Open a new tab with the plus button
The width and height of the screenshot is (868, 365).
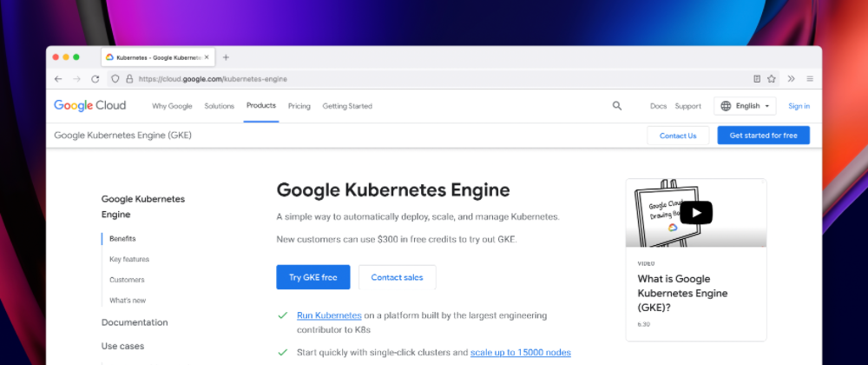(226, 57)
